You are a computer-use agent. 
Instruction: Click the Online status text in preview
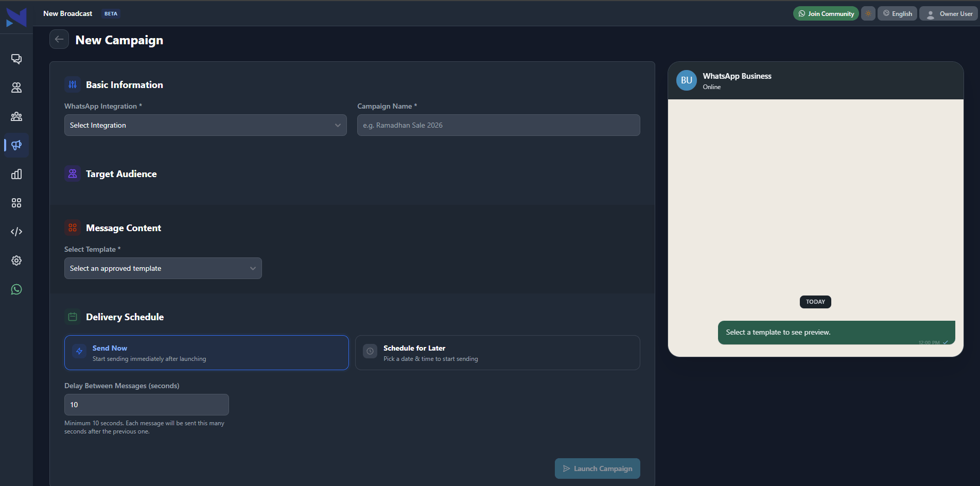712,87
